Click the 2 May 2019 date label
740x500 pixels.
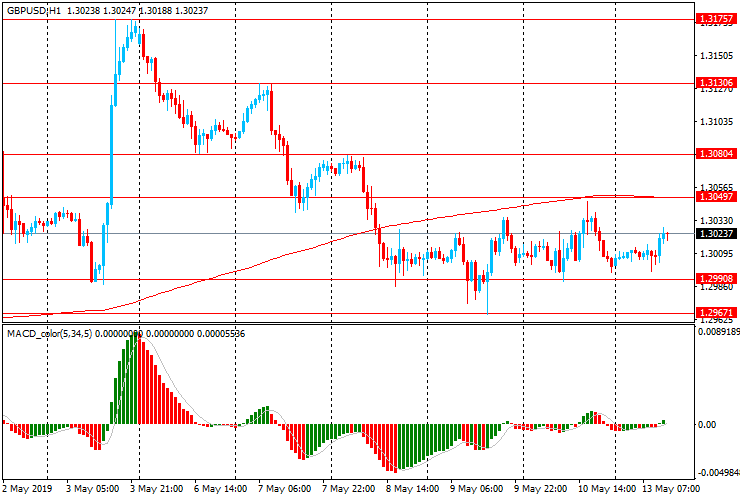pos(28,490)
